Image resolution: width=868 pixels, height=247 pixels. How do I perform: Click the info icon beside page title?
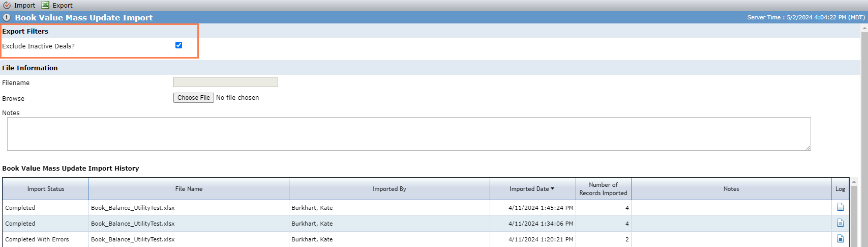click(x=7, y=17)
